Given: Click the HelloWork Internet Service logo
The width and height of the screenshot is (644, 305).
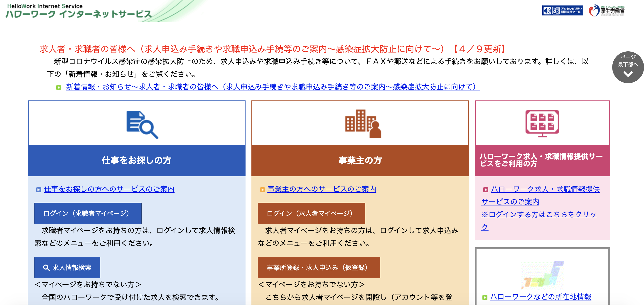Looking at the screenshot, I should pos(79,11).
